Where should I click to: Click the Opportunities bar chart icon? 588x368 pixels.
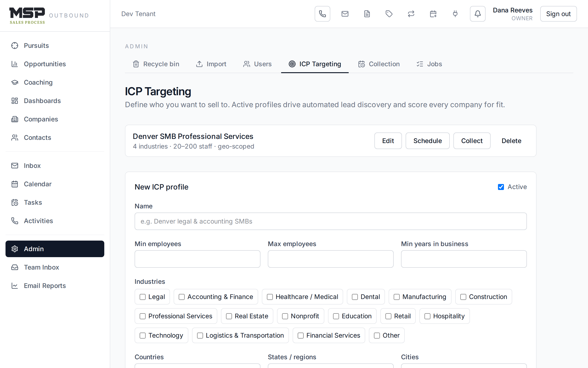point(15,64)
